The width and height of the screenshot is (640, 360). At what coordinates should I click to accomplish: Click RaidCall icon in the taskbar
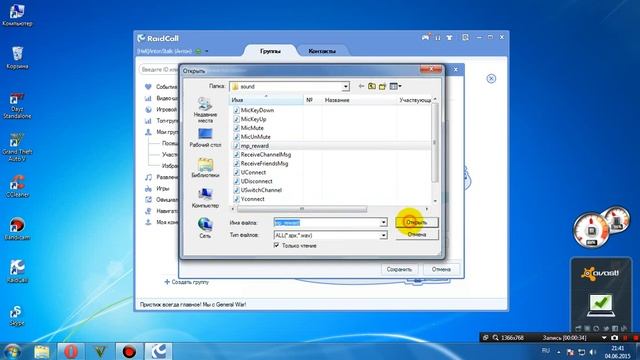158,351
